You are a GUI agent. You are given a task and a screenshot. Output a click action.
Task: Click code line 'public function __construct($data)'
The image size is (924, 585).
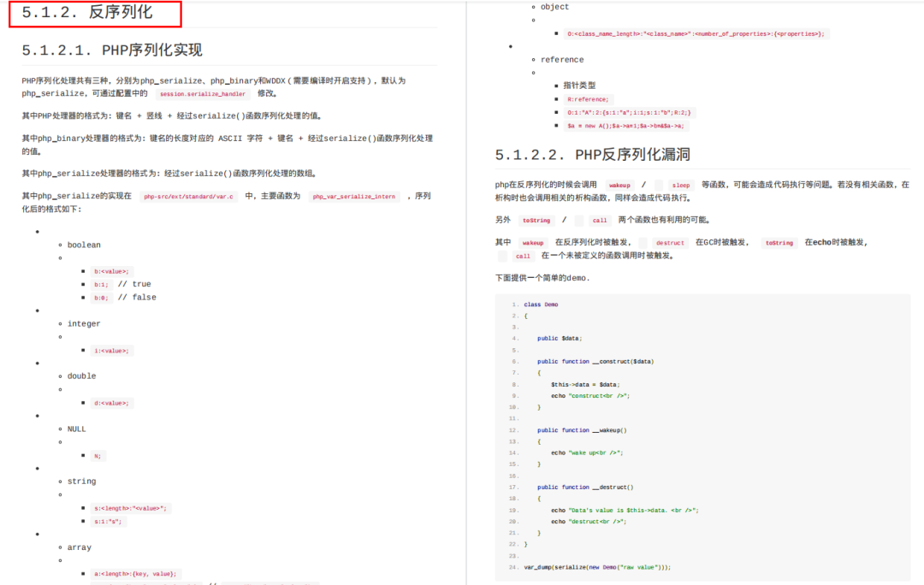click(x=595, y=362)
